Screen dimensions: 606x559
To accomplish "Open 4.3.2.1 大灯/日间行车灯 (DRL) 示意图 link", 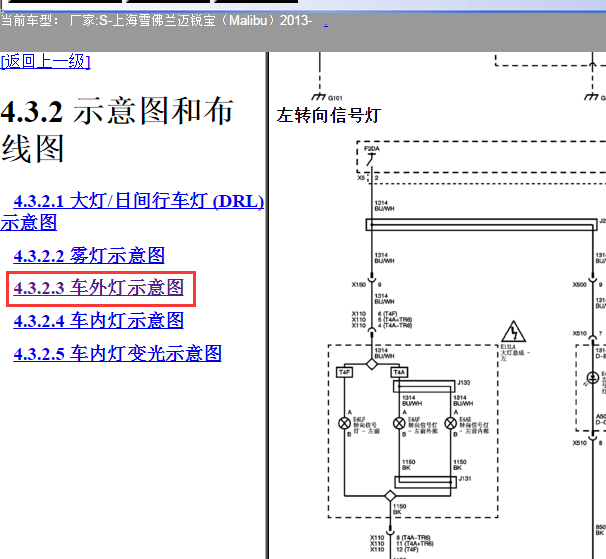I will 132,211.
